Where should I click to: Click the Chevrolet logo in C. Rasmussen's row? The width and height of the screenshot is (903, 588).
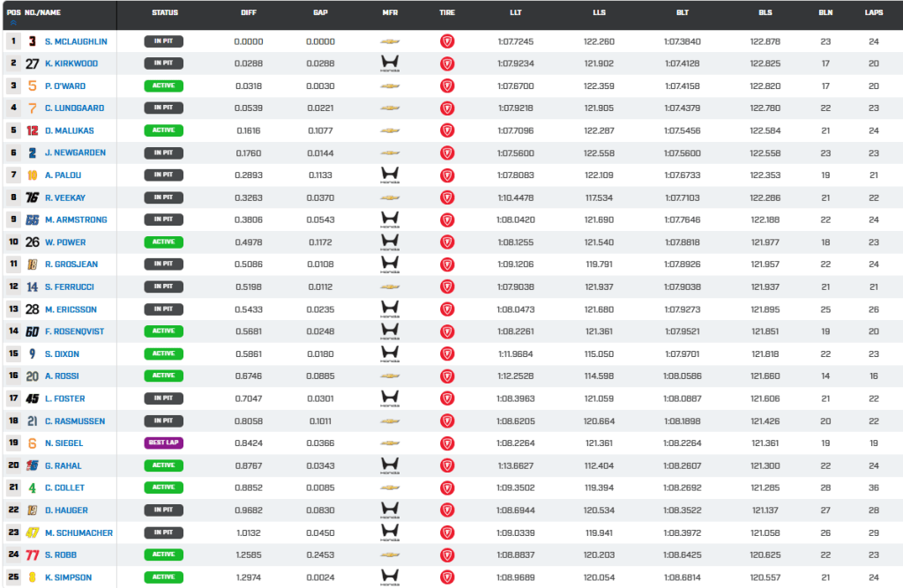(x=390, y=421)
